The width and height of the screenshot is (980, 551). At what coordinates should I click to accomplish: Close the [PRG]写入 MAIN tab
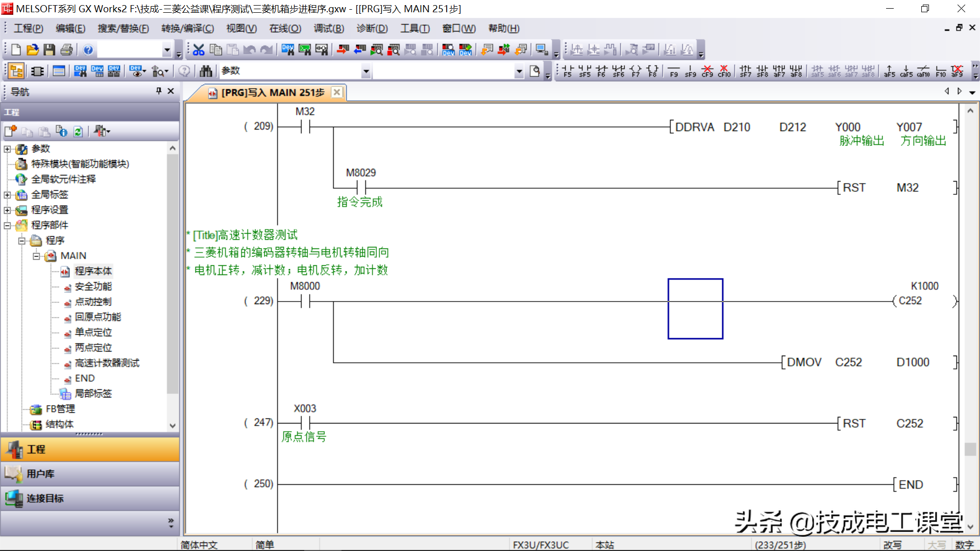[336, 92]
